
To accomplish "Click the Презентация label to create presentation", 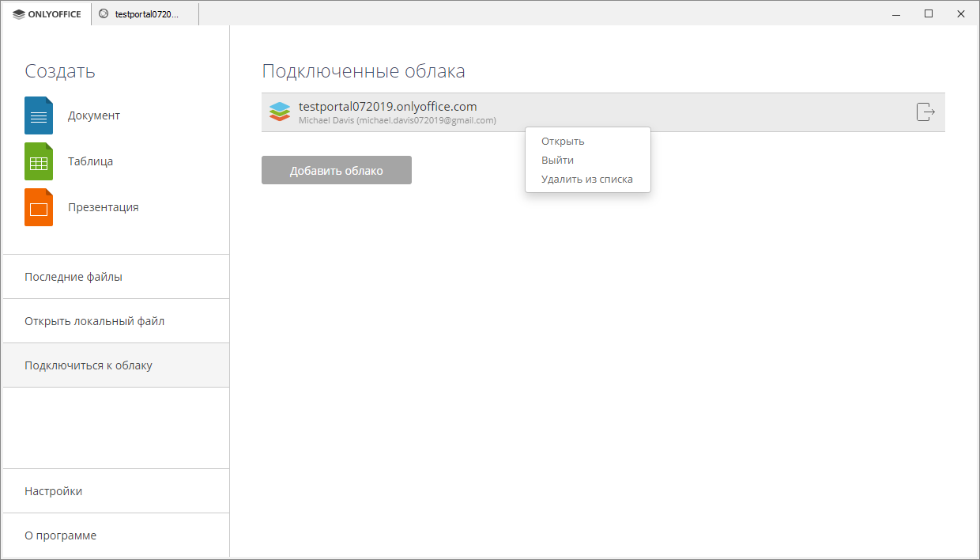I will (104, 207).
